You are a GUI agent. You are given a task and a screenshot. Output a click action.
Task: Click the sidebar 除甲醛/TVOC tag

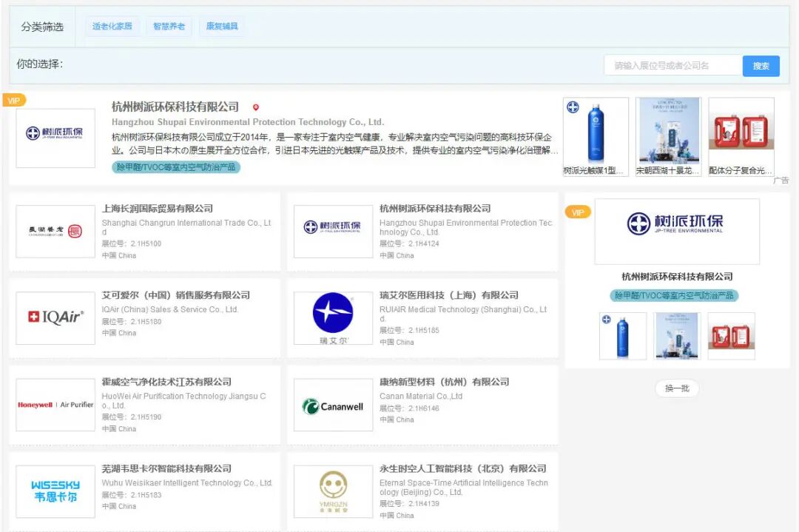point(674,295)
